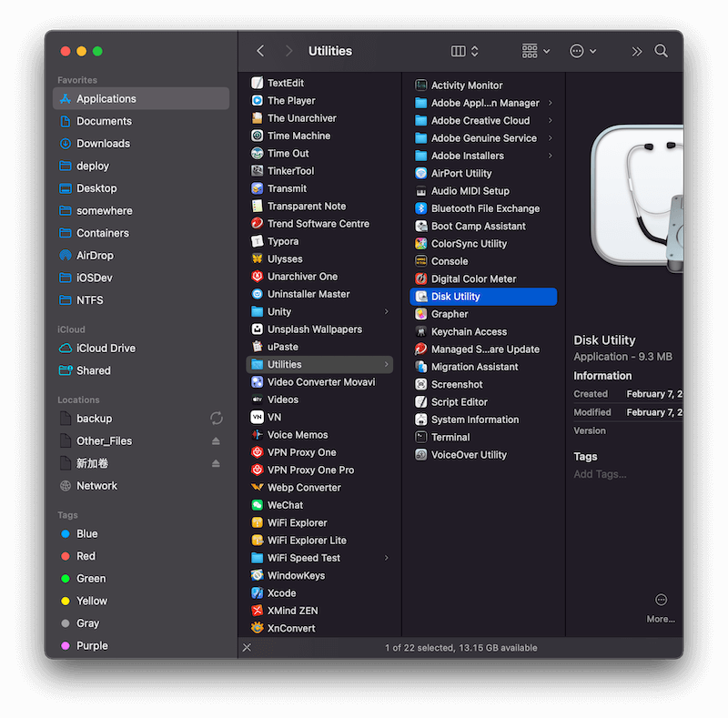The image size is (728, 718).
Task: Click the Keychain Access icon
Action: 420,331
